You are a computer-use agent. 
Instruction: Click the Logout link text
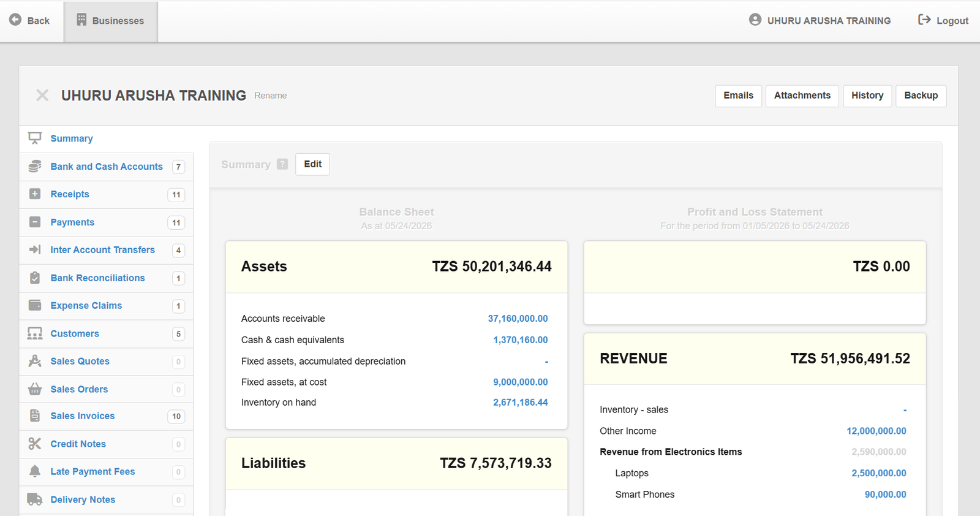pos(952,21)
